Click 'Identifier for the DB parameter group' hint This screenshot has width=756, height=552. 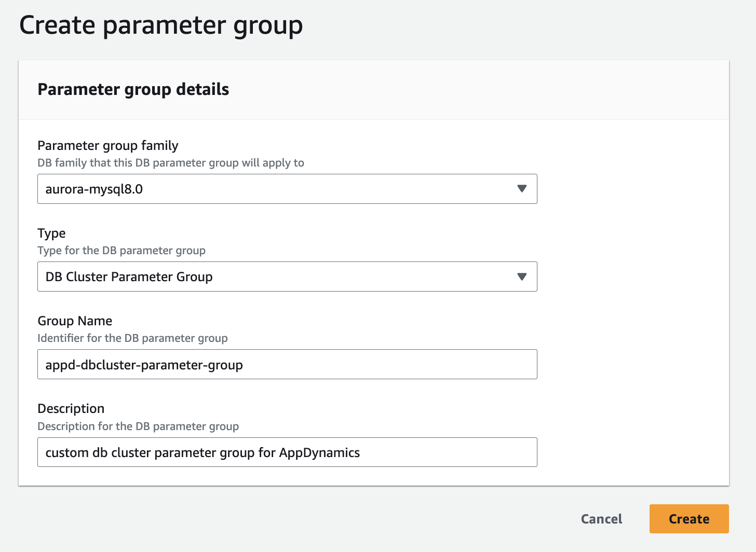pos(132,338)
